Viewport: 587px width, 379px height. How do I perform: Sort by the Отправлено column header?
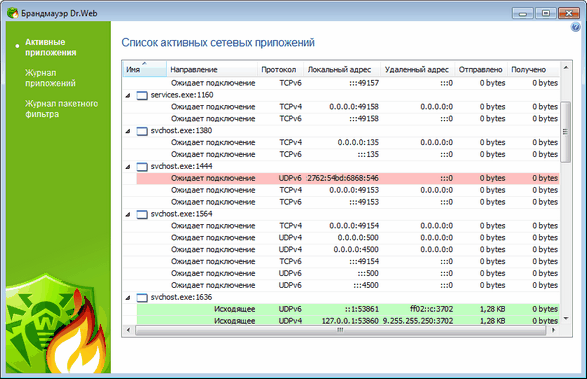click(x=481, y=69)
